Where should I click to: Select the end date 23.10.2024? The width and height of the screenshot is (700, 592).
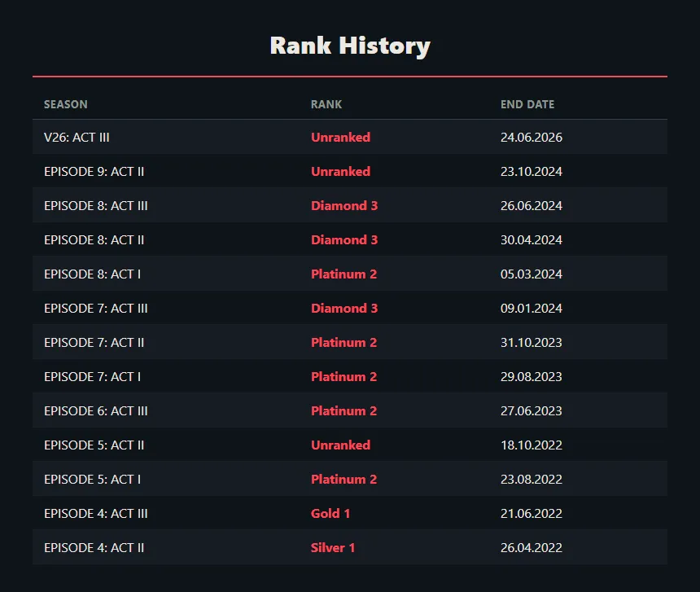(532, 172)
